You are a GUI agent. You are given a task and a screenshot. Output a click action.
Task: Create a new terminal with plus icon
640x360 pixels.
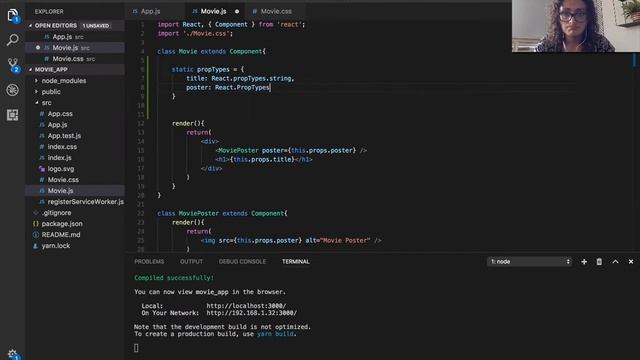tap(584, 262)
